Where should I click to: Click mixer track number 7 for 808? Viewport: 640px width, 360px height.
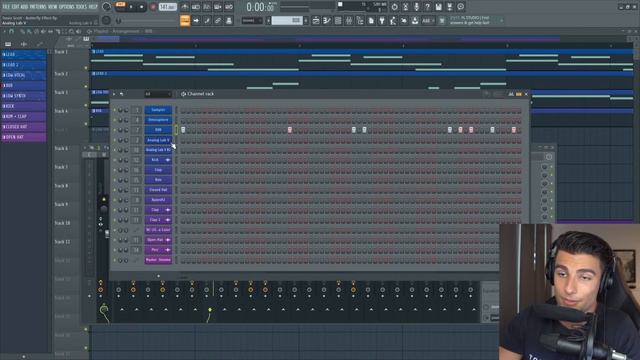137,130
